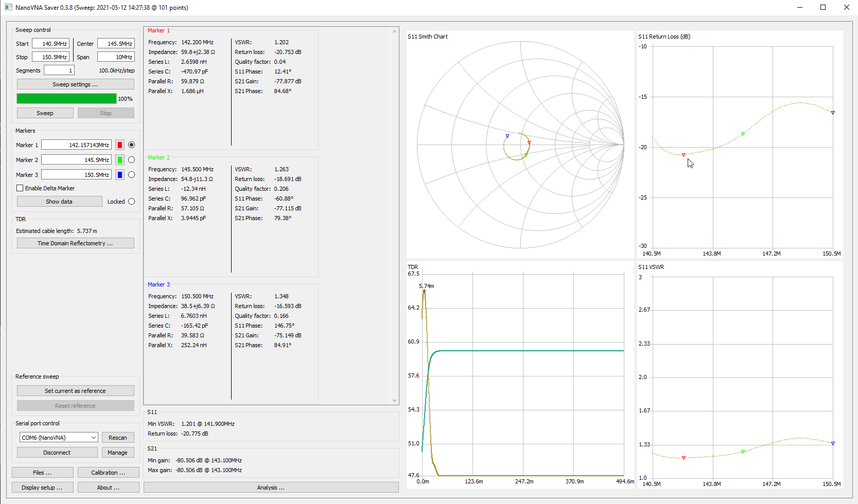Click the Stop frequency input field
The height and width of the screenshot is (504, 858).
point(50,57)
